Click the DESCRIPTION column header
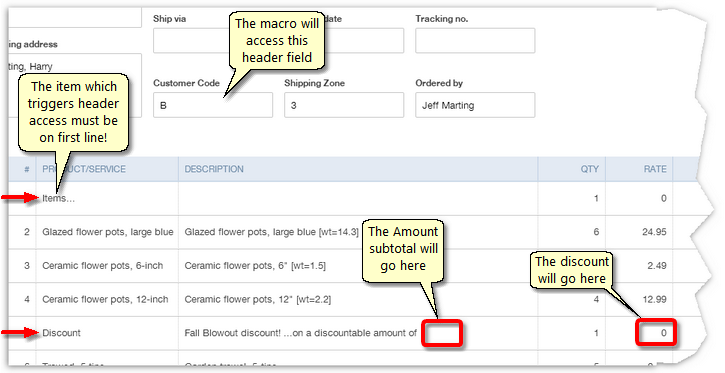725x373 pixels. (214, 169)
